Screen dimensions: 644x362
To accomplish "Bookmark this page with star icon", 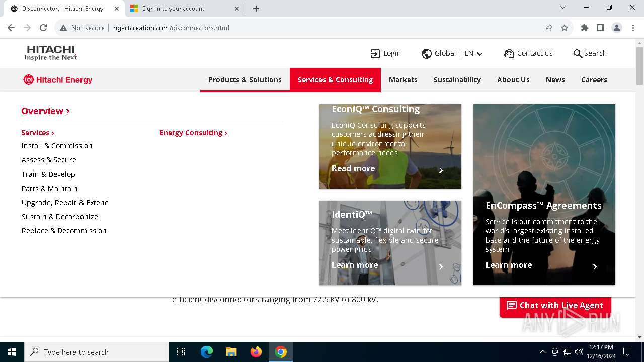I will pos(565,28).
